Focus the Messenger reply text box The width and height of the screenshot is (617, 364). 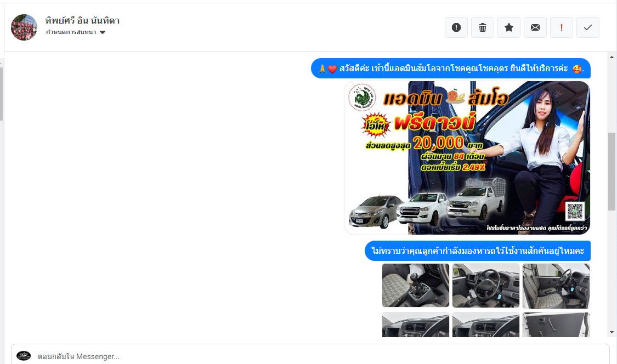coord(310,356)
